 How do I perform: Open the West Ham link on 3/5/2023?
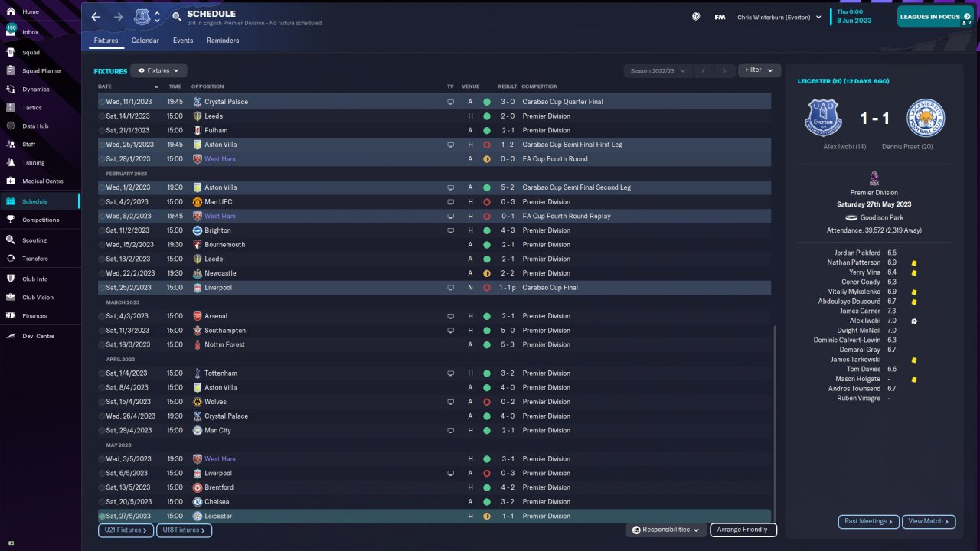point(220,459)
